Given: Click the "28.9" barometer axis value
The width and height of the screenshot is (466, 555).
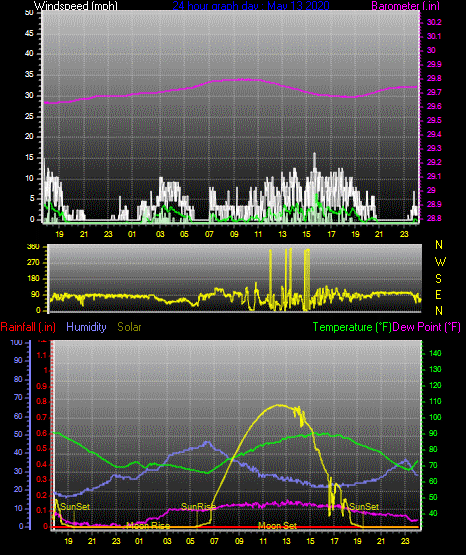Looking at the screenshot, I should click(434, 205).
